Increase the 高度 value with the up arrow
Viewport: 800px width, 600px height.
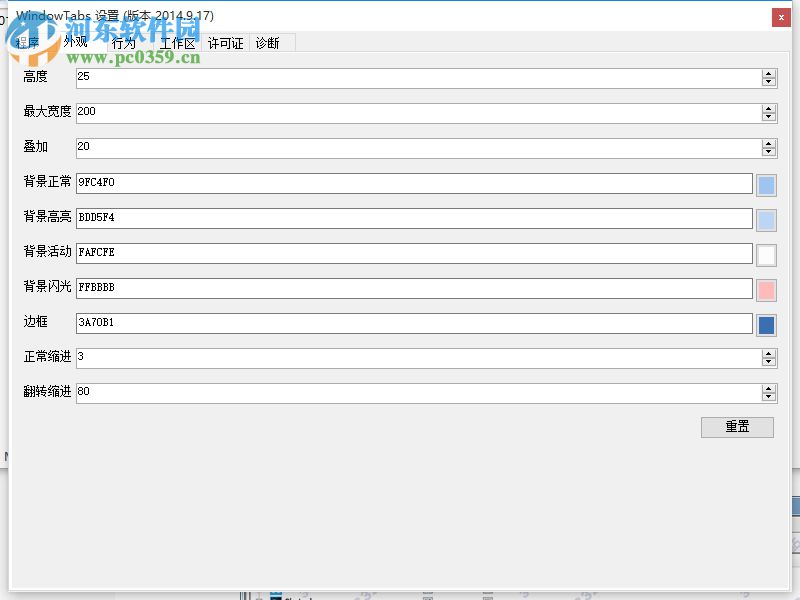[x=769, y=73]
